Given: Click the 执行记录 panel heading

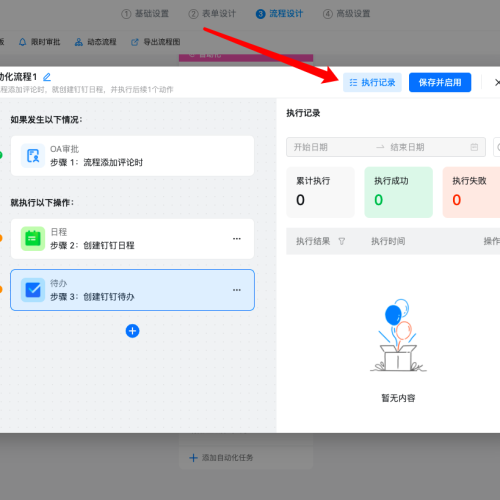Looking at the screenshot, I should click(x=303, y=113).
